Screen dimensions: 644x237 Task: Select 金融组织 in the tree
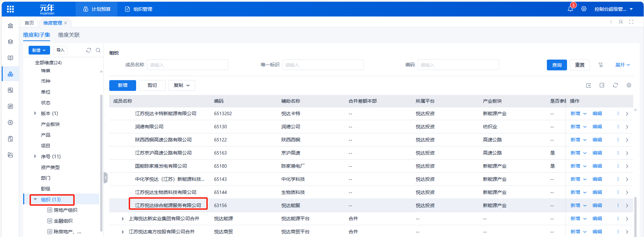click(x=63, y=221)
